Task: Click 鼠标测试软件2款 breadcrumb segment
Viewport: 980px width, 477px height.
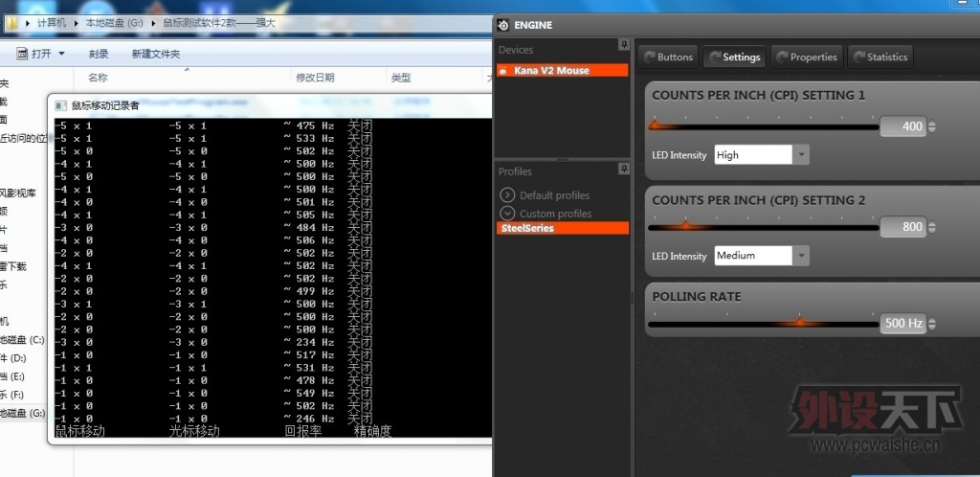Action: pyautogui.click(x=219, y=22)
